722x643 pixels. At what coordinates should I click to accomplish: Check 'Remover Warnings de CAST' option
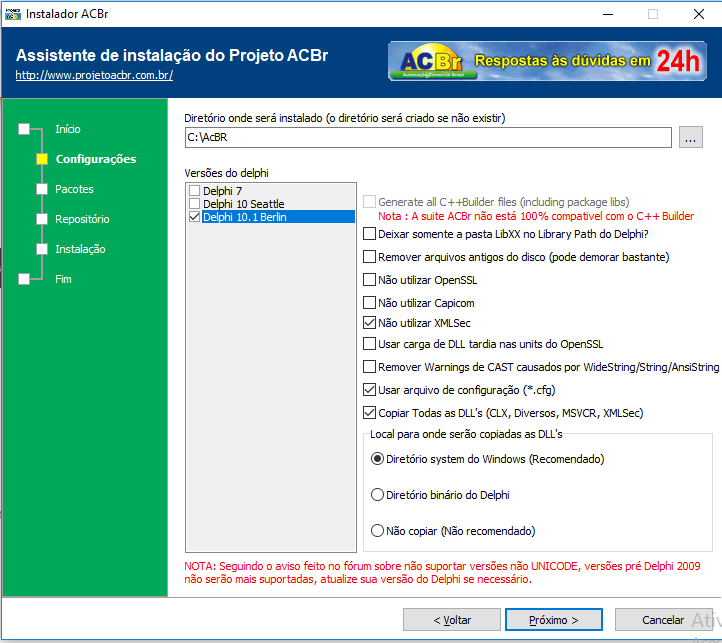point(369,367)
